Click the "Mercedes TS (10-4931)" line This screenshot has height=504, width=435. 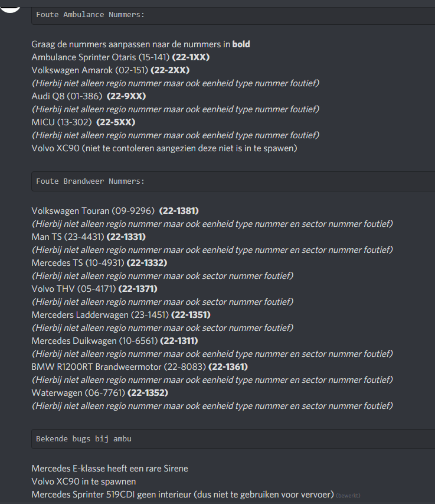coord(78,263)
